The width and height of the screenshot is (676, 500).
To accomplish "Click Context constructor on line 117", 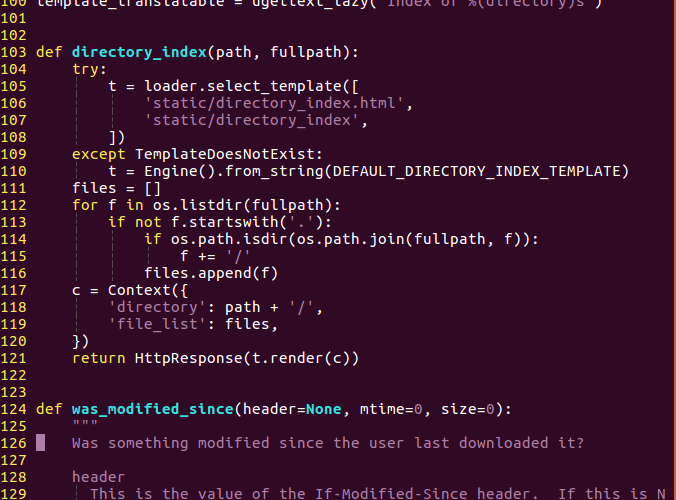I will (x=139, y=290).
